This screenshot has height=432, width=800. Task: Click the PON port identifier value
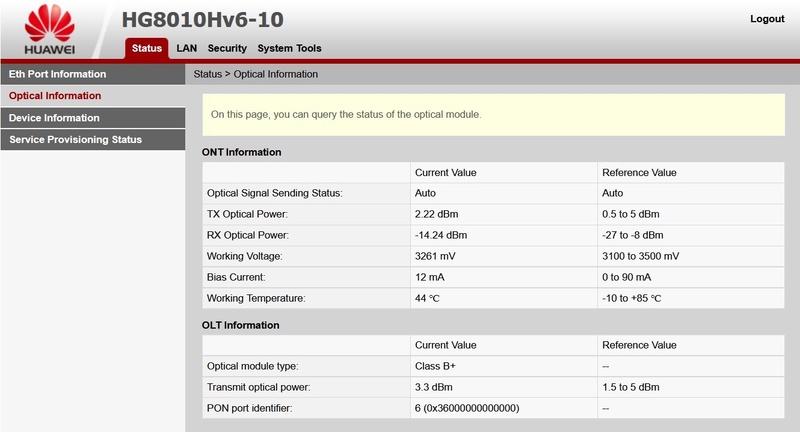(x=467, y=408)
